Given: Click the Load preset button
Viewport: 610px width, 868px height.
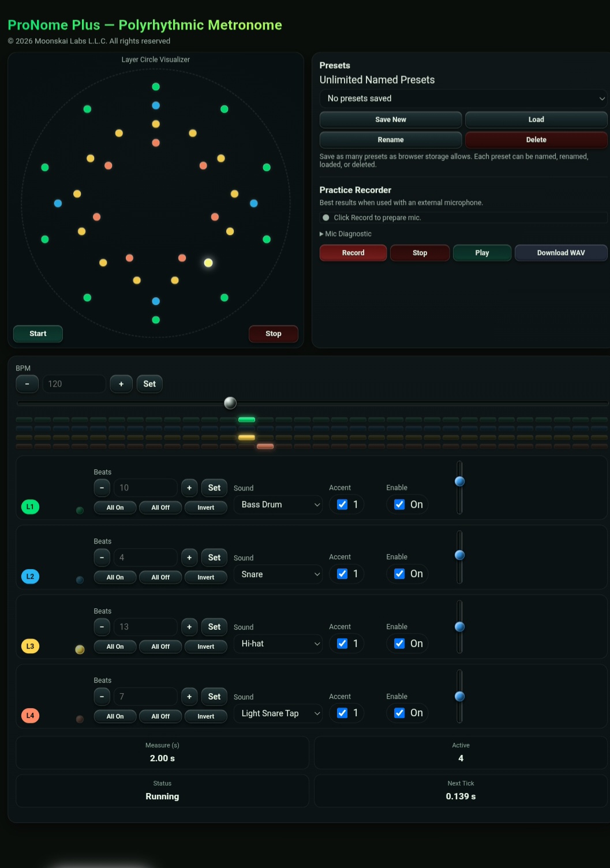Looking at the screenshot, I should tap(536, 119).
